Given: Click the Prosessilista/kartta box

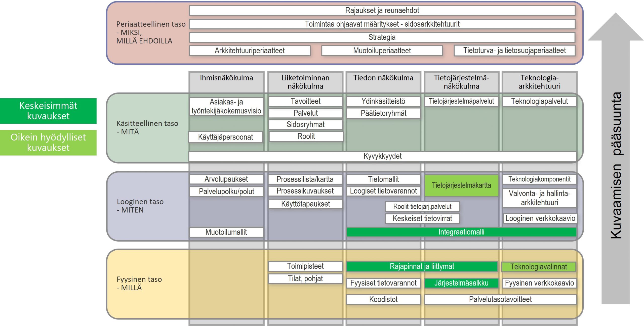Looking at the screenshot, I should 305,179.
